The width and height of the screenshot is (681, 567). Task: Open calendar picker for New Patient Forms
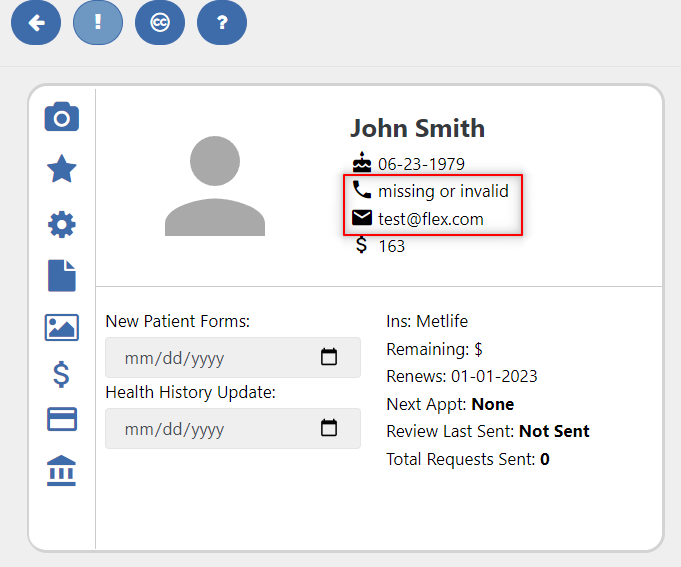click(329, 357)
